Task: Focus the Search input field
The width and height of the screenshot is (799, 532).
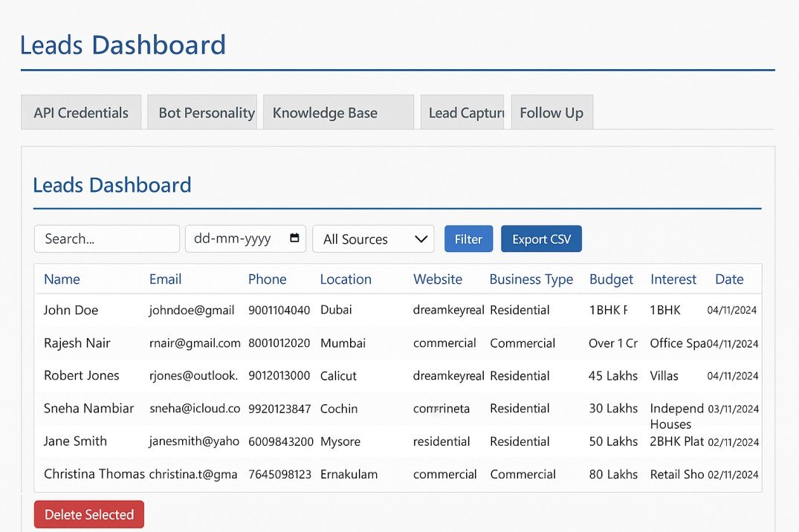Action: click(x=107, y=239)
